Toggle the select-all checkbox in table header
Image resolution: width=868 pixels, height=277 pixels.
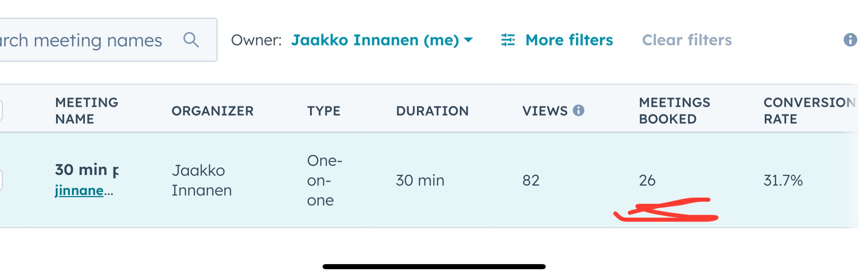[1, 110]
